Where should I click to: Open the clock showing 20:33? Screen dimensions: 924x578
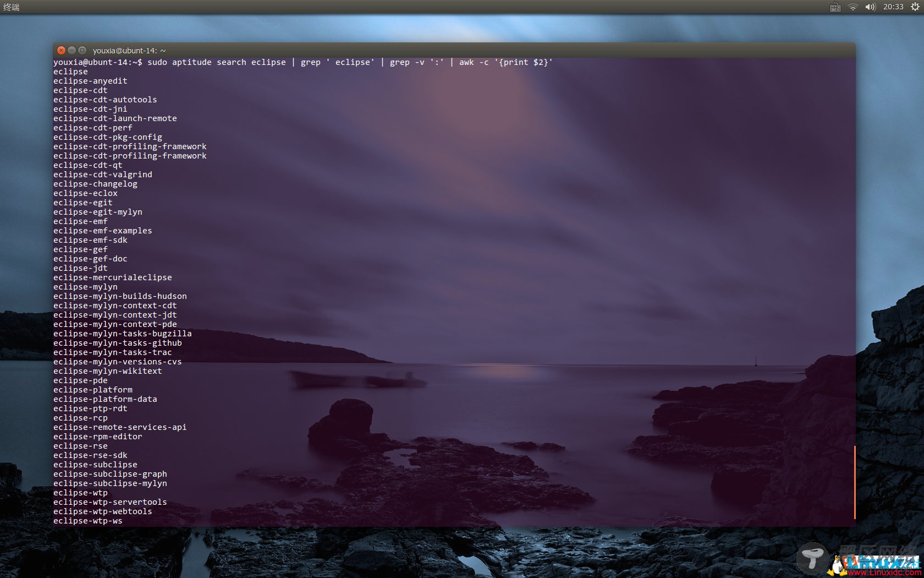click(893, 7)
